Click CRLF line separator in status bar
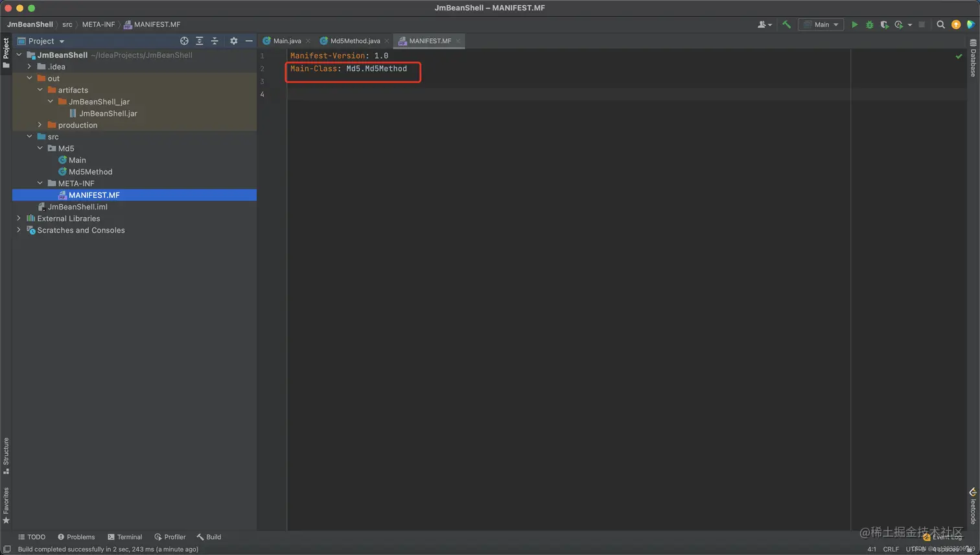The width and height of the screenshot is (980, 555). (891, 549)
